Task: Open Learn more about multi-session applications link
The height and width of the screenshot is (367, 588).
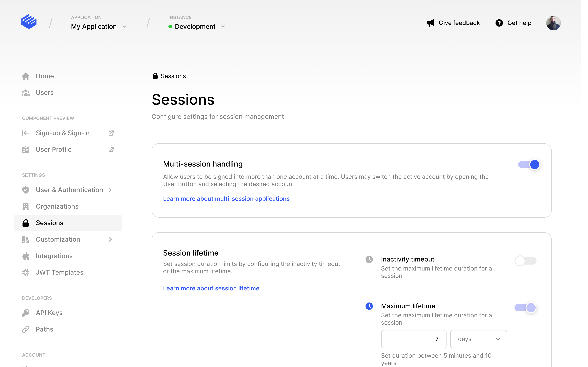Action: [x=226, y=199]
